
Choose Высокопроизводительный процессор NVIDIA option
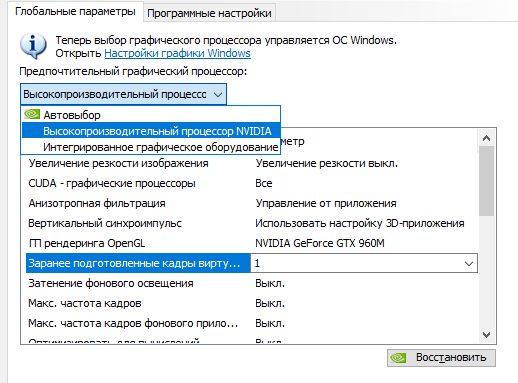(151, 131)
